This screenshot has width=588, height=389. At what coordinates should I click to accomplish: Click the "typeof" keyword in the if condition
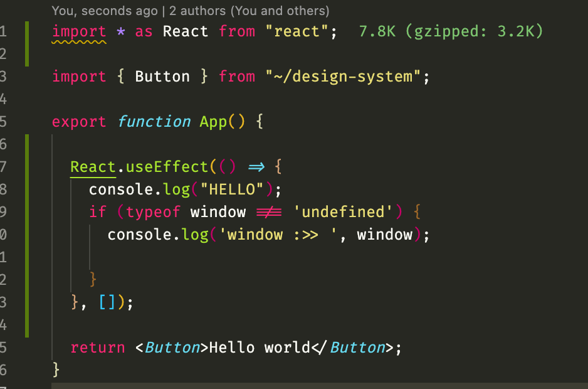coord(153,212)
